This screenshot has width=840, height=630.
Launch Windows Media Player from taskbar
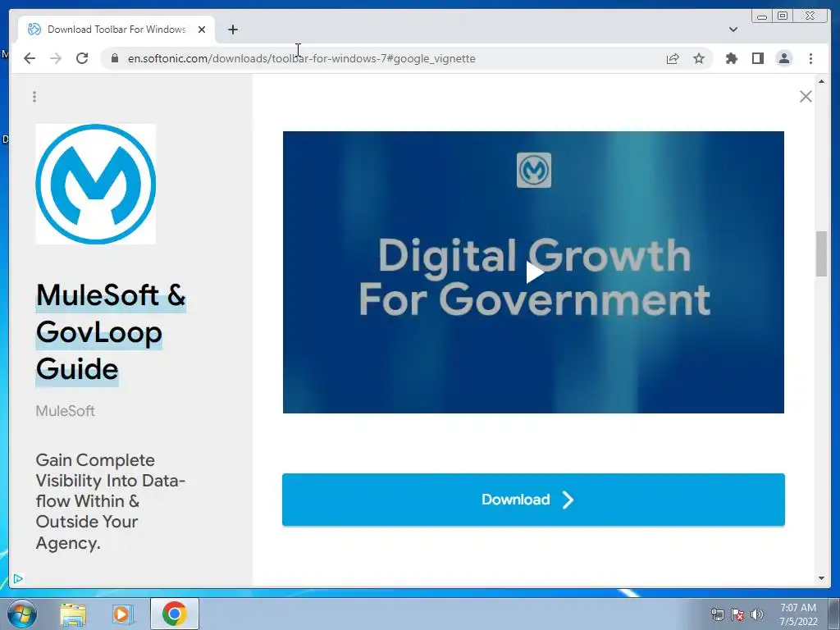[123, 614]
